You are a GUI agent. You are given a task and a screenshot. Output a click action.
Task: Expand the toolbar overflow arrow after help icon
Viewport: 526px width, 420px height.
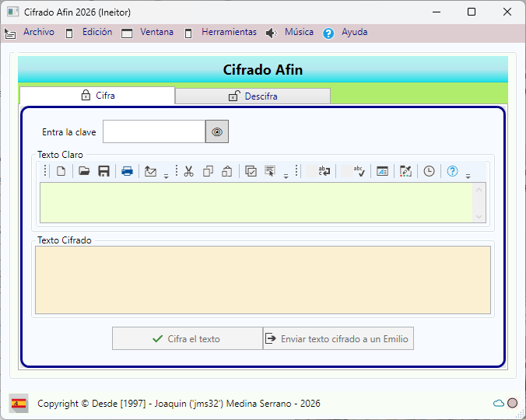[468, 177]
